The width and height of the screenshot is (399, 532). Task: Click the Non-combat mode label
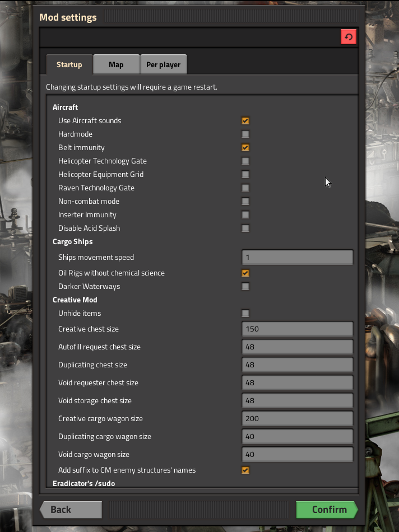(89, 201)
